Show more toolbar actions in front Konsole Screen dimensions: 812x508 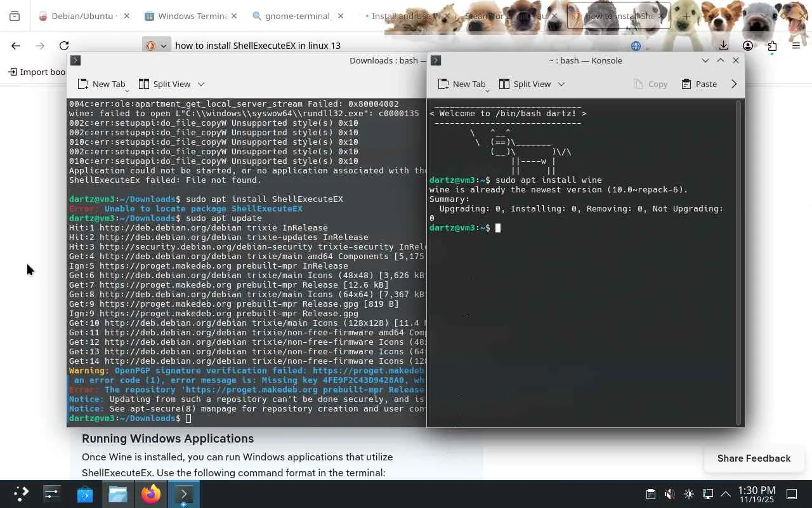click(x=734, y=84)
